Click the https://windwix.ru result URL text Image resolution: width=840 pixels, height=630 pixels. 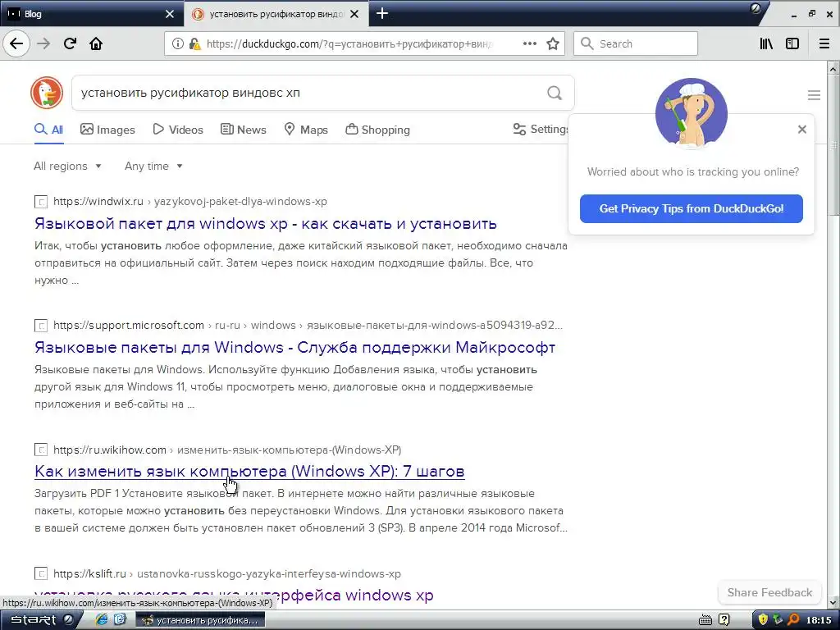point(98,202)
